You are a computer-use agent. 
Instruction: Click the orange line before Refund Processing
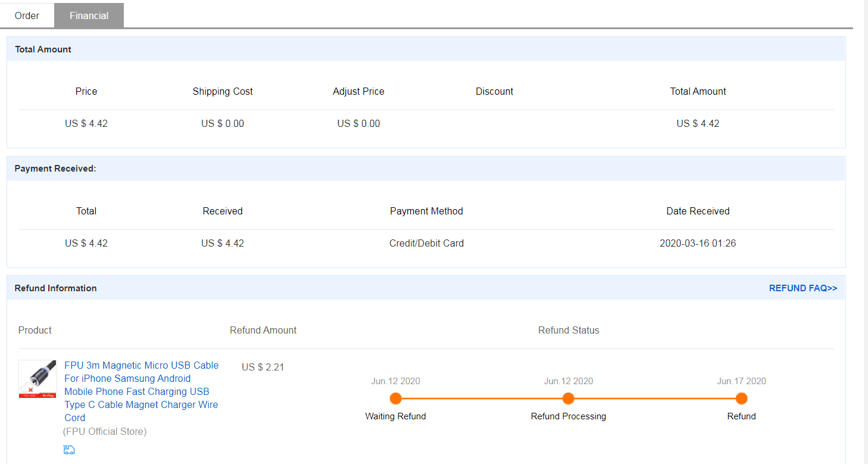482,398
